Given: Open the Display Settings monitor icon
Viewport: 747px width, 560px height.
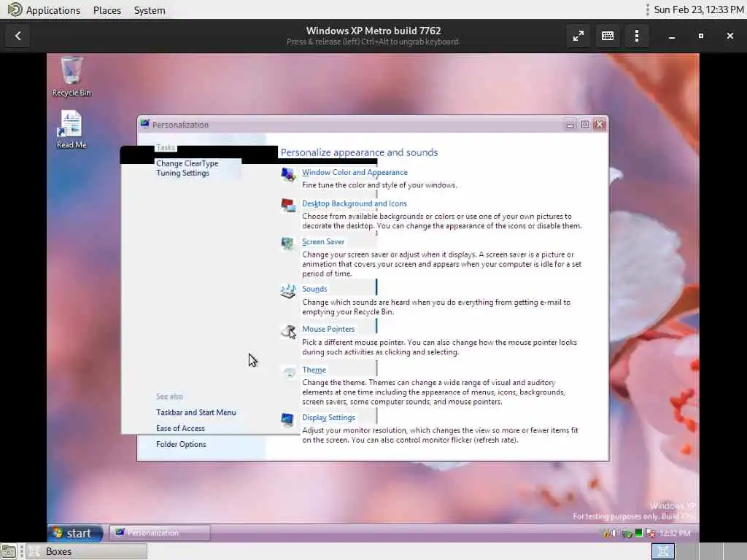Looking at the screenshot, I should point(287,419).
